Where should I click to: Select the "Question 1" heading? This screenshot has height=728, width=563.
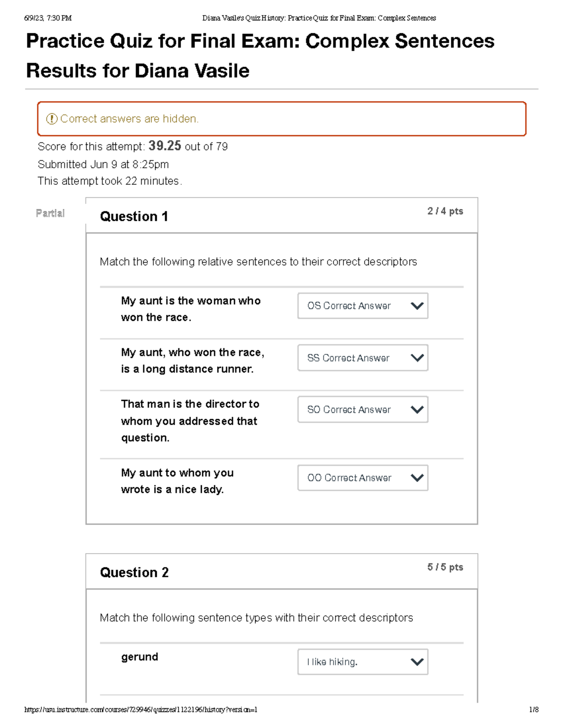tap(134, 217)
